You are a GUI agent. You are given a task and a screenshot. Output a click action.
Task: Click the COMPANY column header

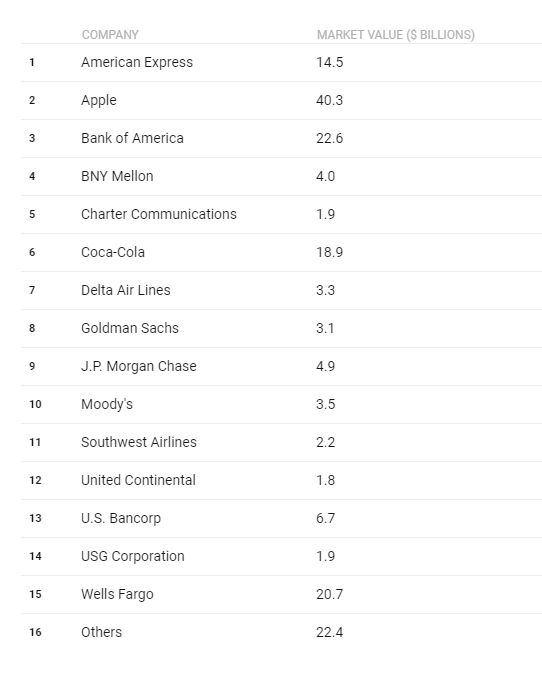pos(110,35)
